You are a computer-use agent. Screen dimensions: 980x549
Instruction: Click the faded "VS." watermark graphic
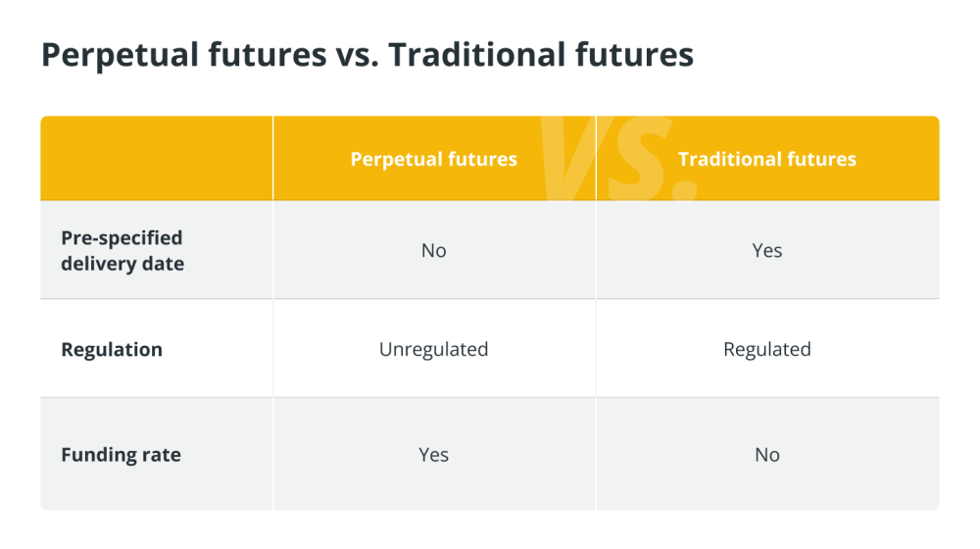(x=617, y=158)
